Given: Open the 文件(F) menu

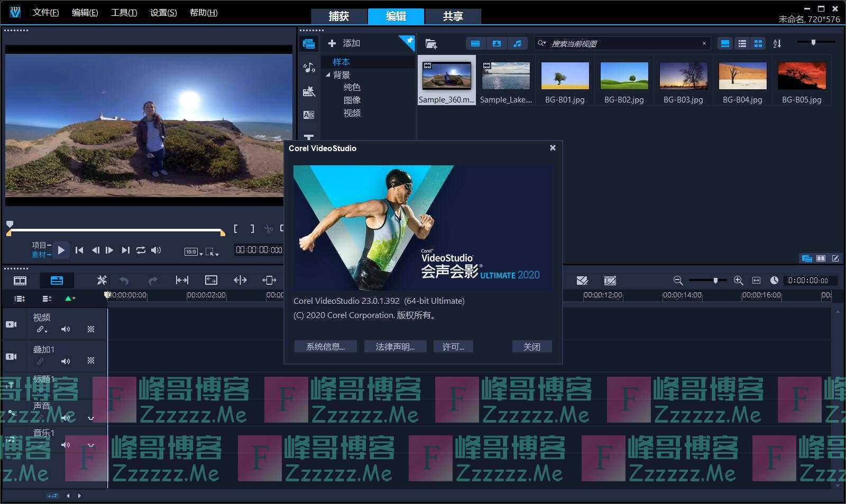Looking at the screenshot, I should coord(45,13).
